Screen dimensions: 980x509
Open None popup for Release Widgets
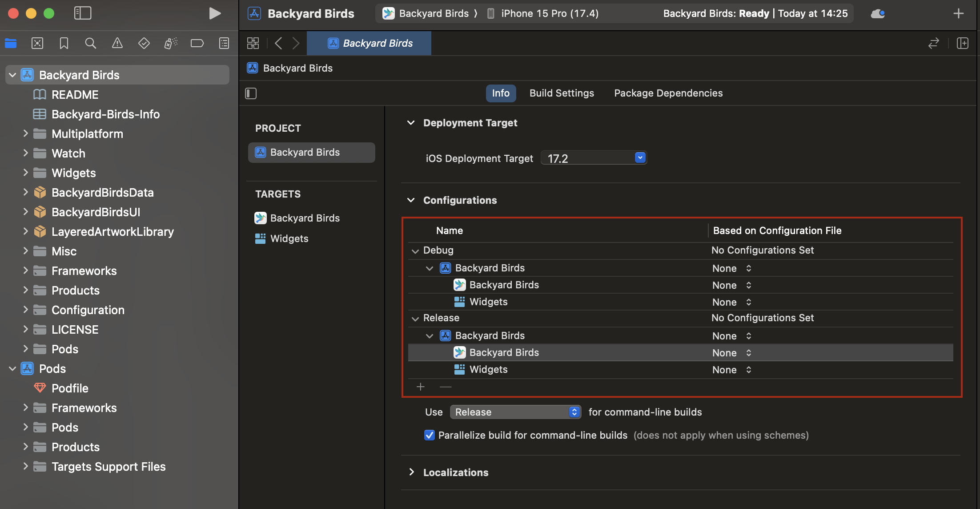[x=732, y=370]
